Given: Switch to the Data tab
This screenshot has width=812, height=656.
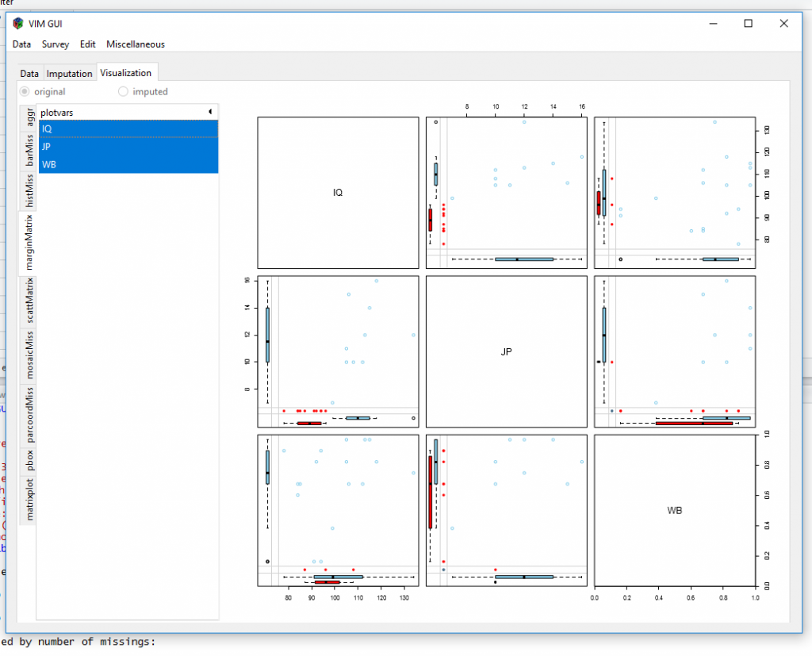Looking at the screenshot, I should (x=29, y=72).
